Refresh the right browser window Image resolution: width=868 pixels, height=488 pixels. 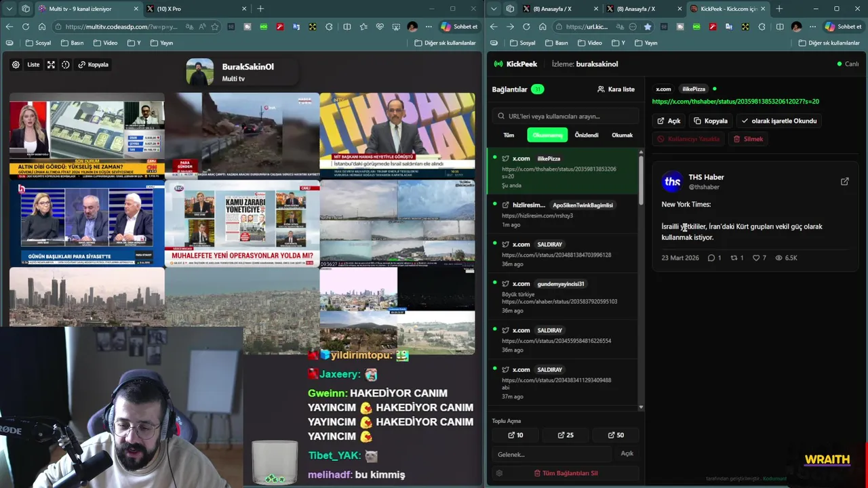526,26
